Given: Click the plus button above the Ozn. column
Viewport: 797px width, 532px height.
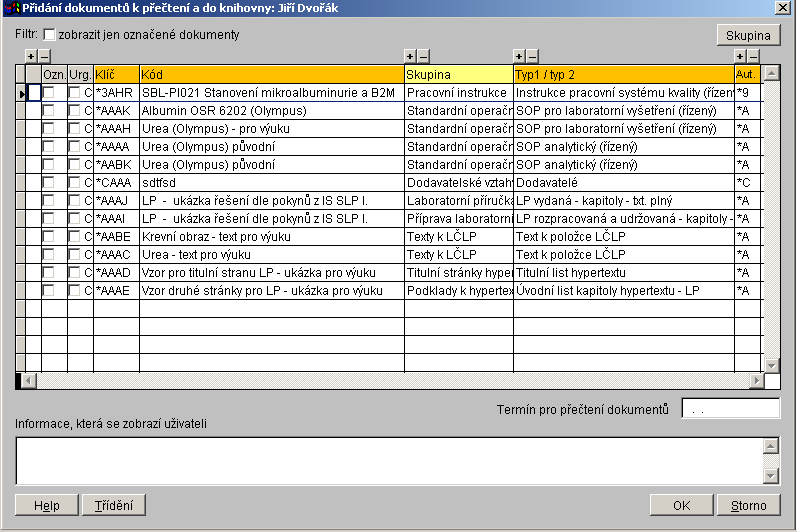Looking at the screenshot, I should (x=30, y=56).
